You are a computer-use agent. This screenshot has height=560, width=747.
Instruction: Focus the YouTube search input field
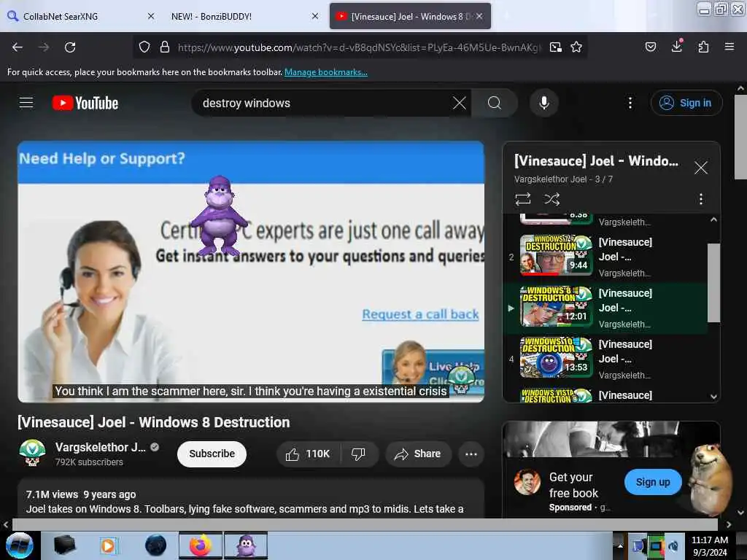[x=324, y=103]
